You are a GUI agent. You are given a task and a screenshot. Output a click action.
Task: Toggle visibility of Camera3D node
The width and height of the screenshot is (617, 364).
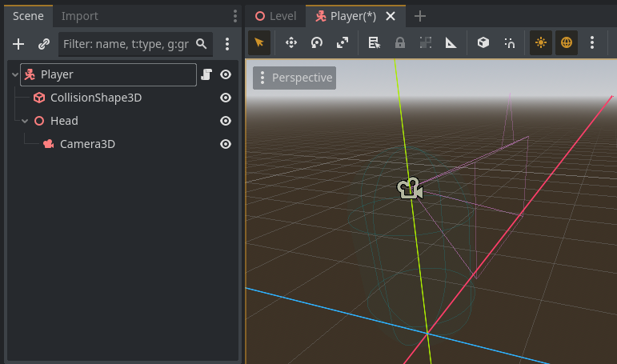(x=226, y=144)
